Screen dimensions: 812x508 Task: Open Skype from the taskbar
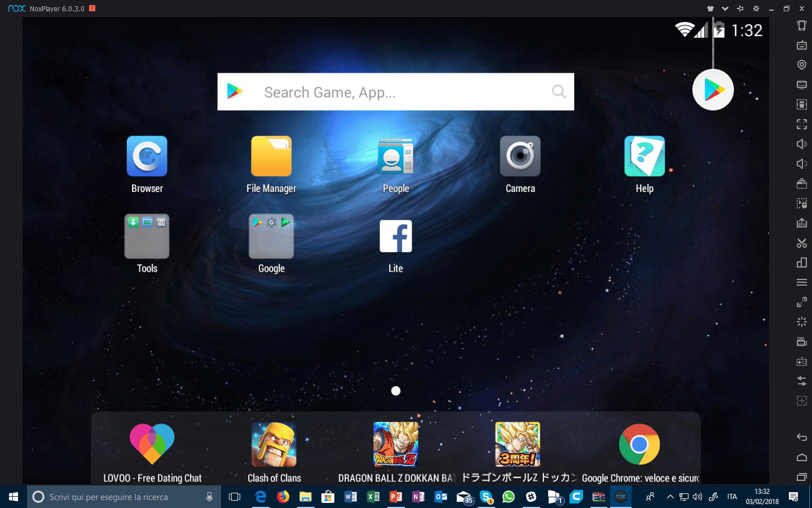point(486,497)
